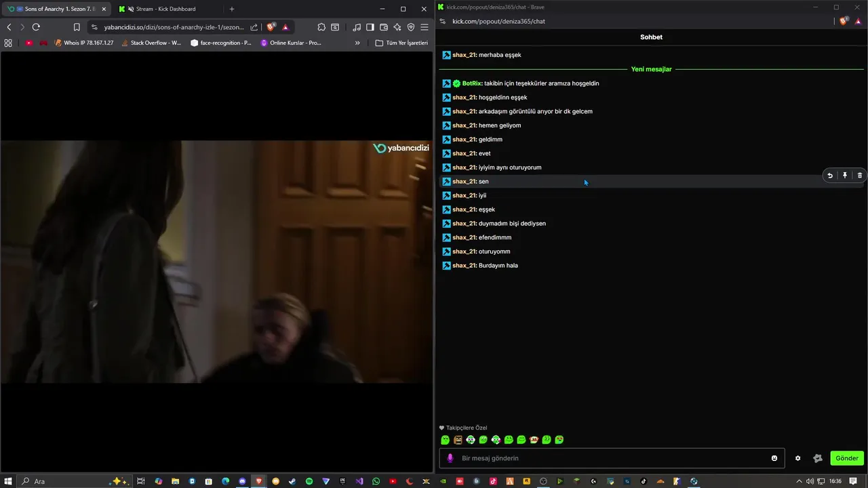Open Brave Shields lion icon in left window
The width and height of the screenshot is (868, 488).
click(x=271, y=27)
